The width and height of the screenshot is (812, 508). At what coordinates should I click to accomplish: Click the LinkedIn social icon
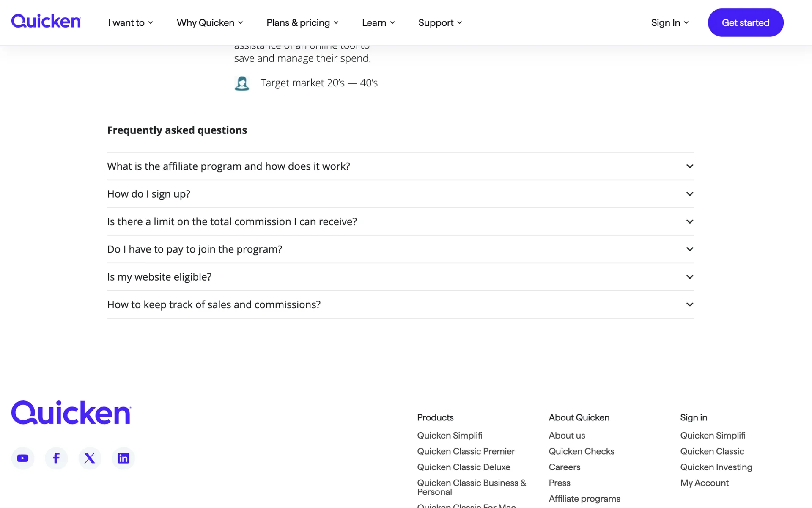coord(123,458)
